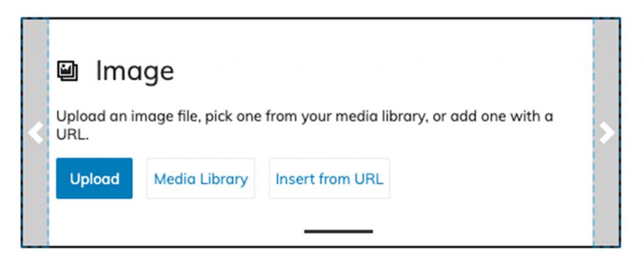Click the Image block icon
The width and height of the screenshot is (644, 271).
click(67, 71)
